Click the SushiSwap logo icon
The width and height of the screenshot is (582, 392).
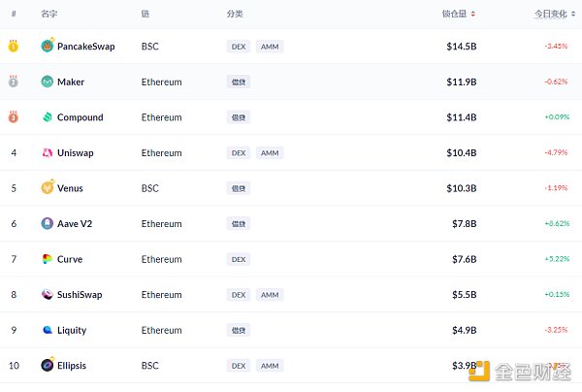point(48,295)
